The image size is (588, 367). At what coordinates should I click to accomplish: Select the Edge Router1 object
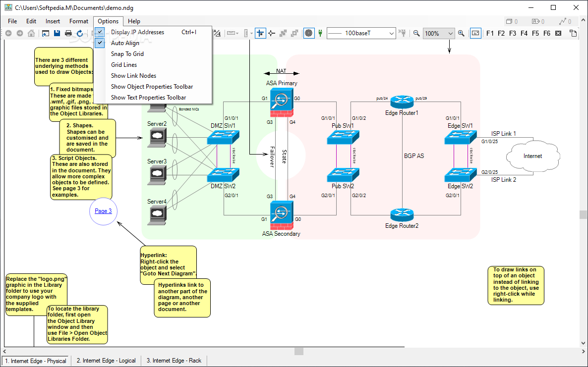tap(402, 102)
